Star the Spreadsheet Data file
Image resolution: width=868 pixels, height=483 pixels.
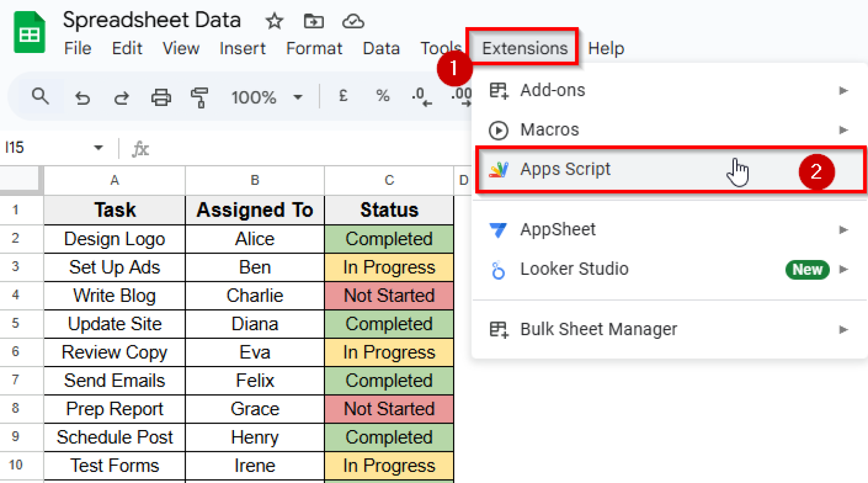click(x=274, y=21)
